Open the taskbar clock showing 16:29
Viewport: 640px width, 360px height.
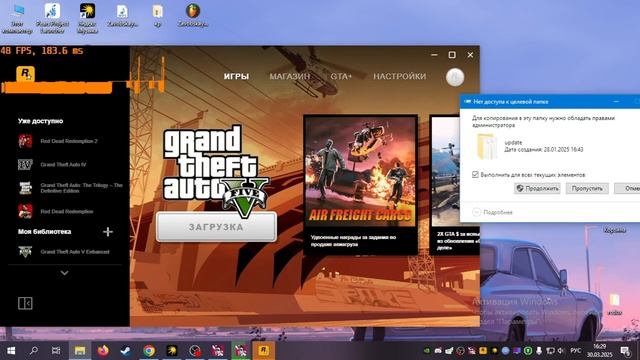pos(600,350)
